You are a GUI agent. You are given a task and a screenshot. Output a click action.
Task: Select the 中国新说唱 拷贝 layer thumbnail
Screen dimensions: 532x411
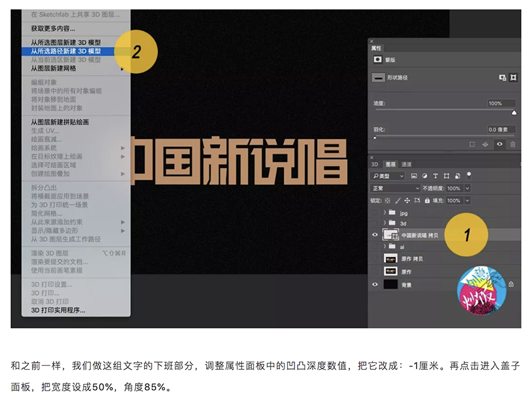[390, 235]
